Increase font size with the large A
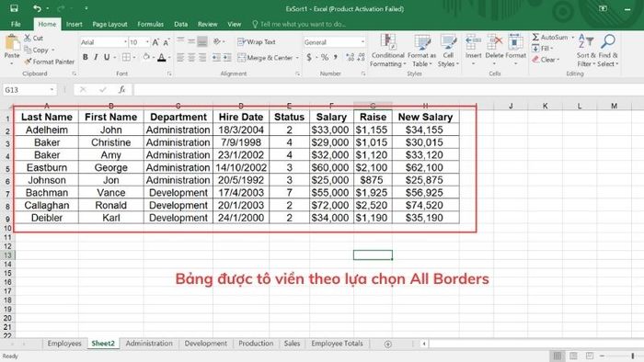The image size is (644, 362). pyautogui.click(x=155, y=42)
